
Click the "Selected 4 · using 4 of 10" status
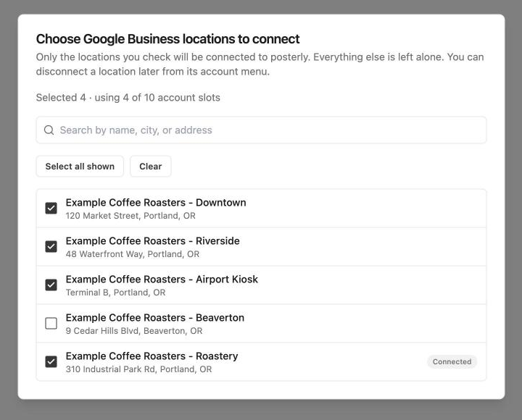tap(128, 98)
